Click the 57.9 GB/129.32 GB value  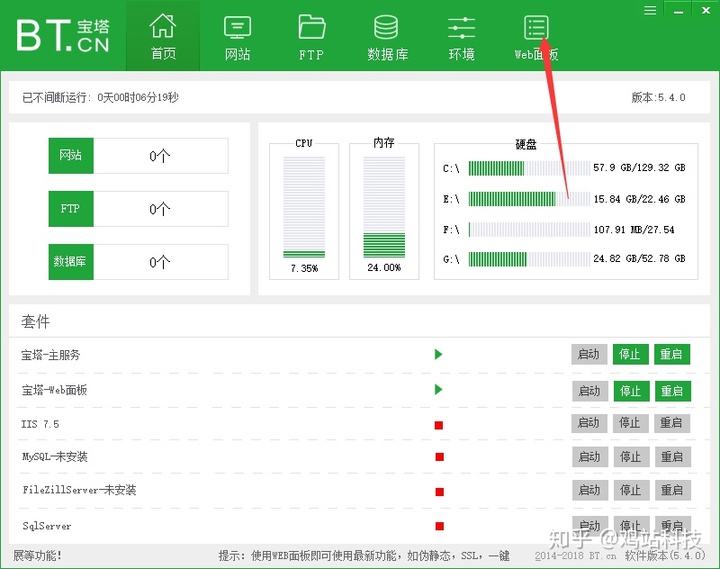639,168
